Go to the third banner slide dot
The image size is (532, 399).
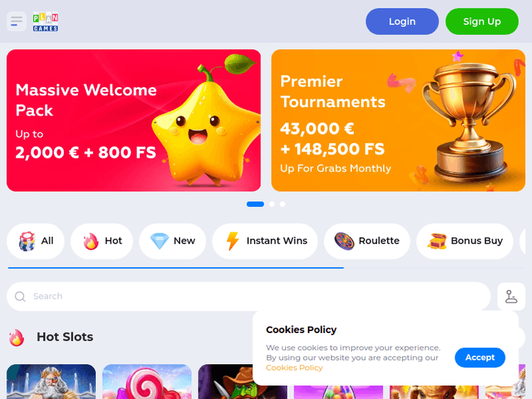282,204
